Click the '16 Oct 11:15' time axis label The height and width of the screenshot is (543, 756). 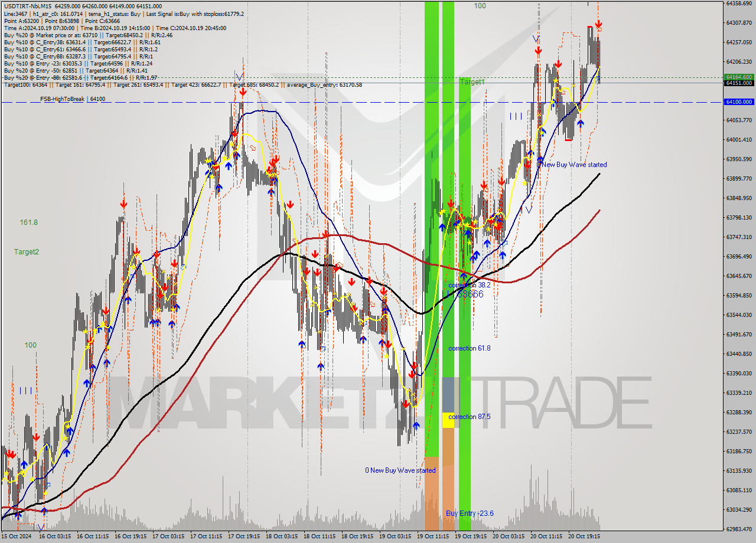[92, 537]
